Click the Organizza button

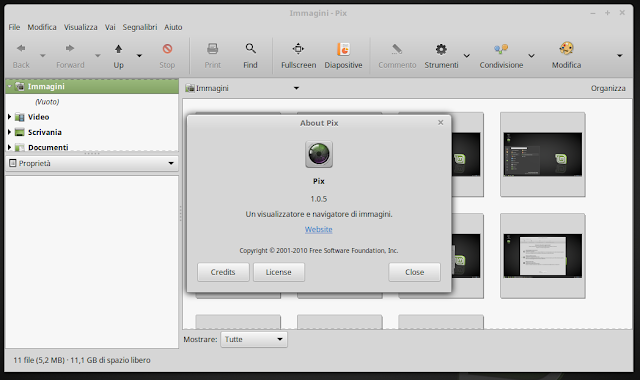pyautogui.click(x=608, y=89)
